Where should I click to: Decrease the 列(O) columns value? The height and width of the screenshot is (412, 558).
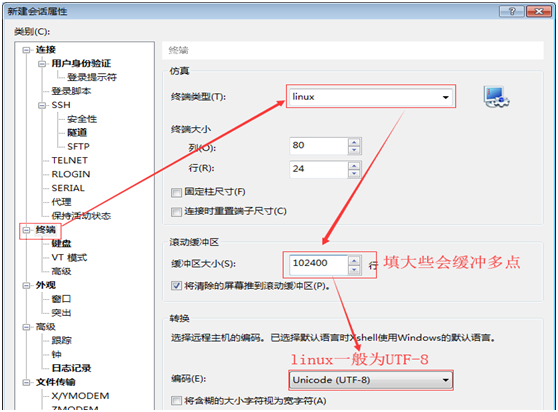pos(354,150)
